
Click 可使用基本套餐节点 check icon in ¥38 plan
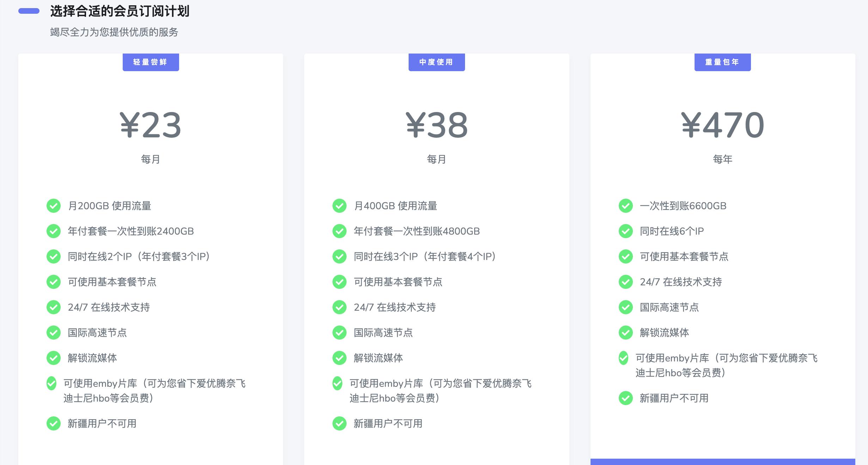(340, 282)
